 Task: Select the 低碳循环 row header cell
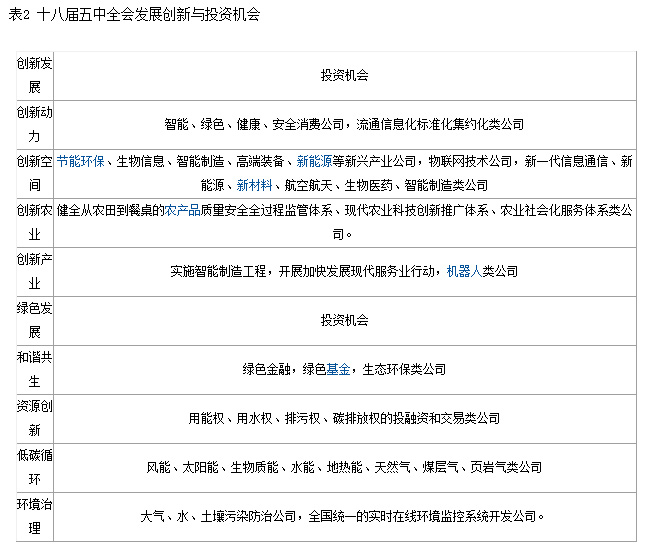[34, 467]
